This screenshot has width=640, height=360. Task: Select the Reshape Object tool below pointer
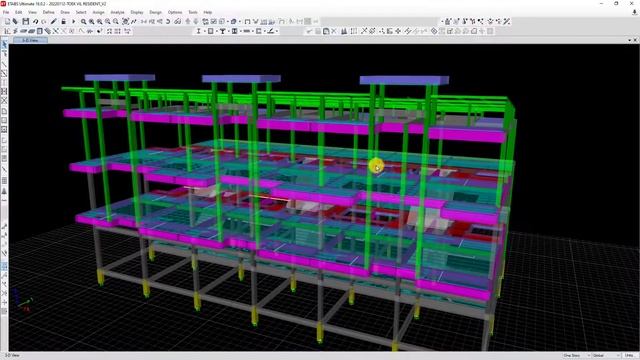click(x=4, y=53)
